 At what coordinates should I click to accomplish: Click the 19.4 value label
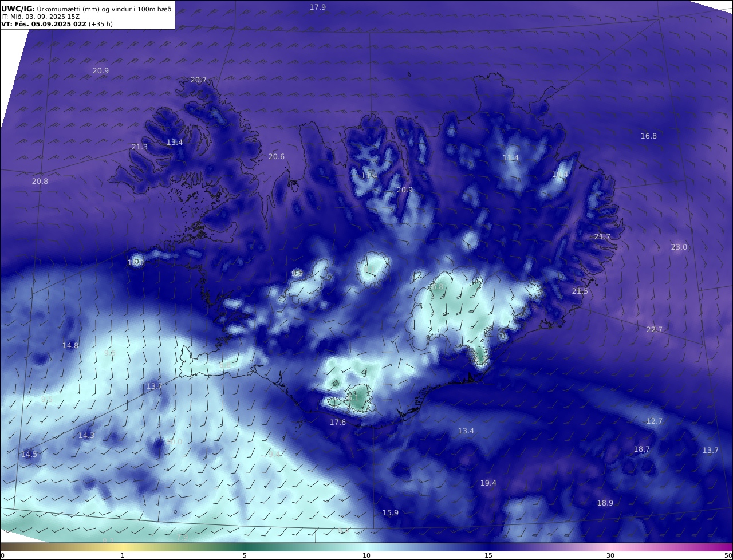488,483
